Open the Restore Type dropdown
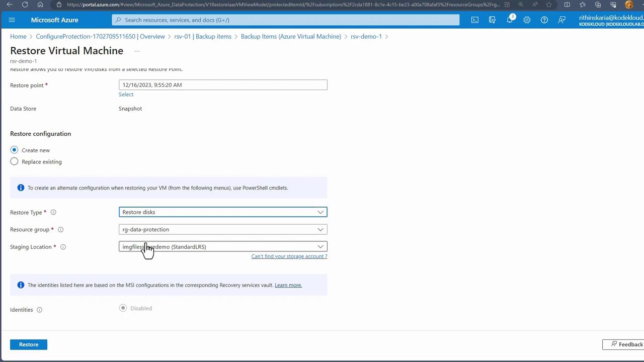 coord(223,212)
